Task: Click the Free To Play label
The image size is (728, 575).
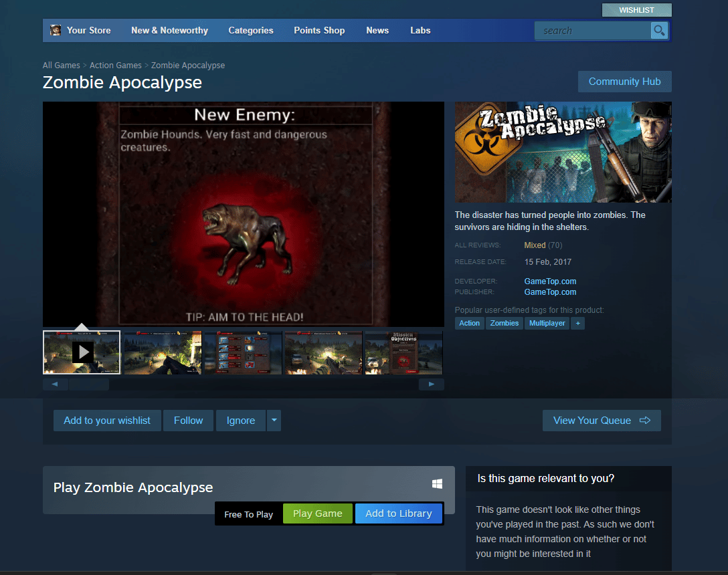Action: [x=248, y=514]
